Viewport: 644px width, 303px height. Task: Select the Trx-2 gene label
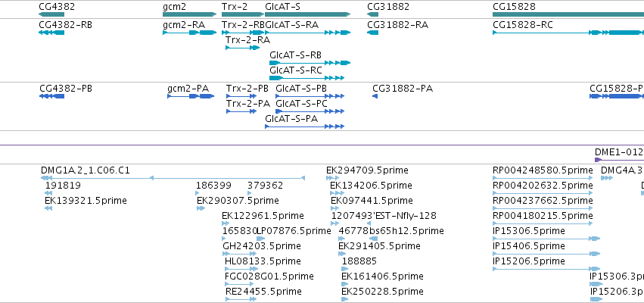(235, 7)
